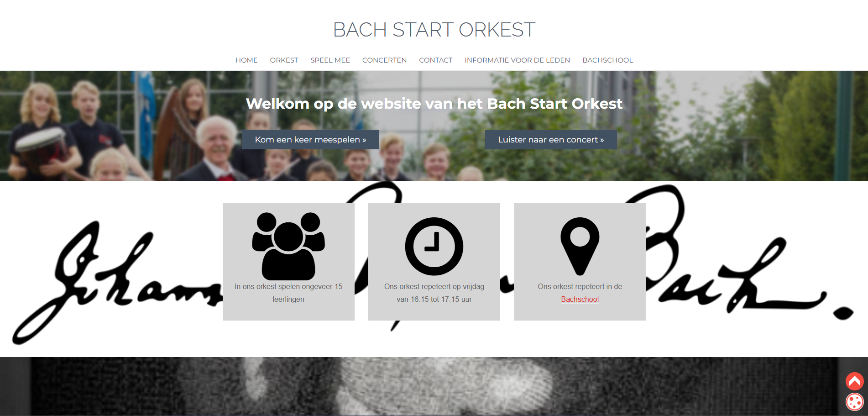This screenshot has width=868, height=416.
Task: Click the red cookie settings icon
Action: tap(854, 402)
